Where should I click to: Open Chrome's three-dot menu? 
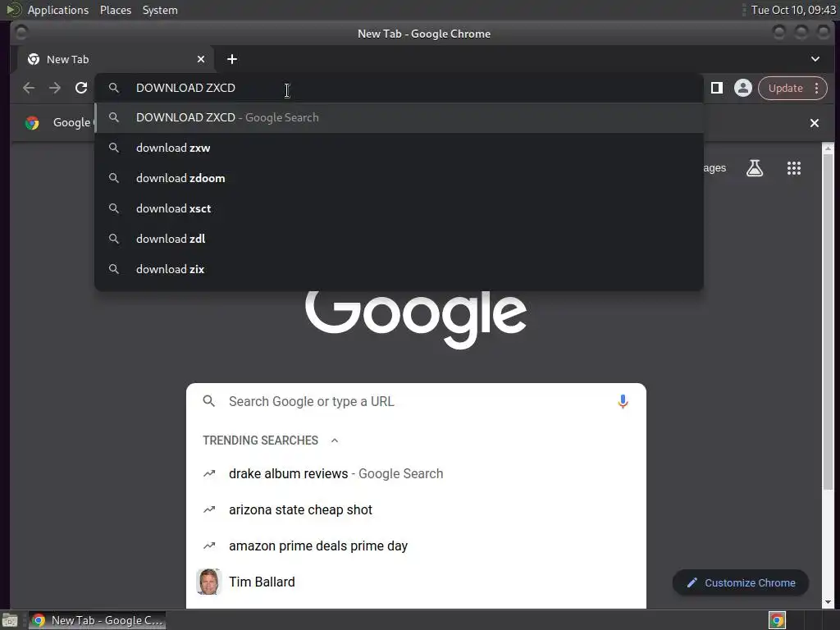816,88
